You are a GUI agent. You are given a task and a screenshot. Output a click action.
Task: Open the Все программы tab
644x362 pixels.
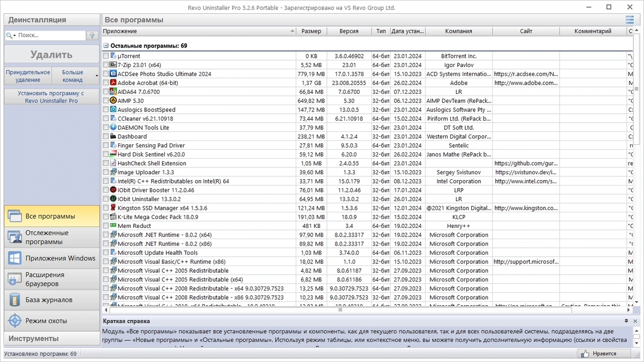pyautogui.click(x=52, y=216)
